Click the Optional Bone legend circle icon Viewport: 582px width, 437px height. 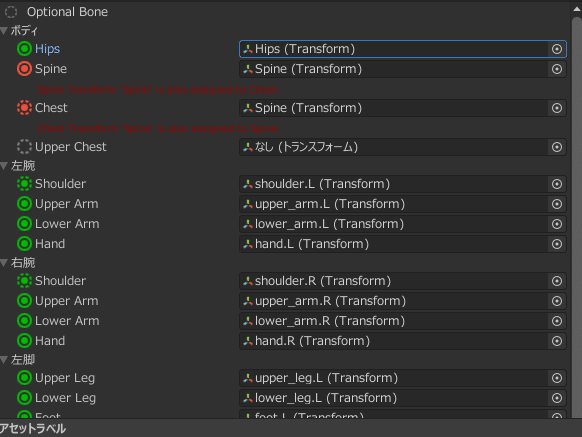coord(11,12)
